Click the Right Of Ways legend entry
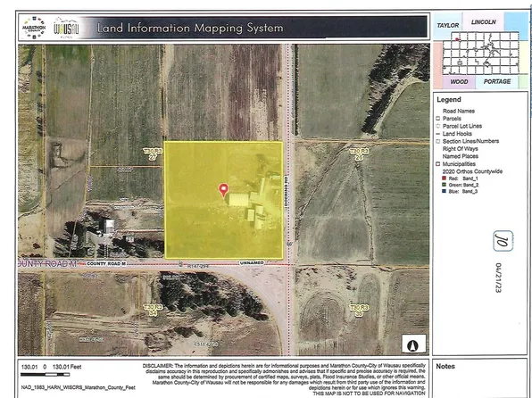 click(460, 149)
